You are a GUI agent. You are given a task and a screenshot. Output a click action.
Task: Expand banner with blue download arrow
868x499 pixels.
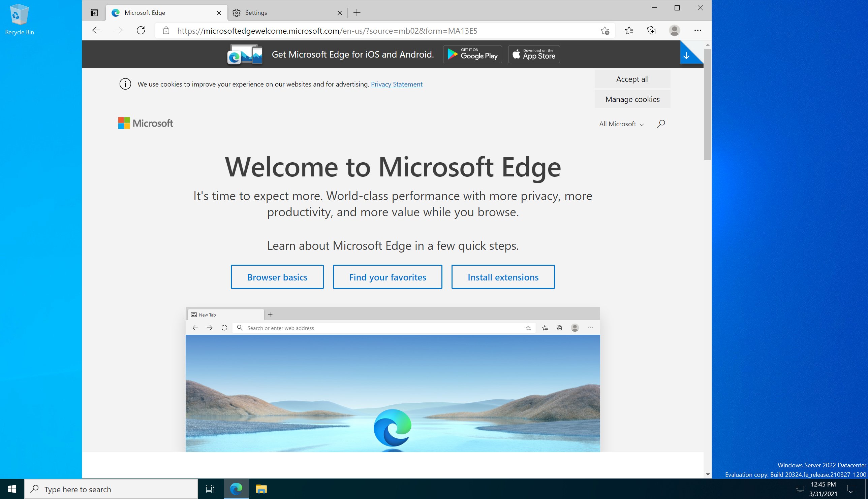point(686,56)
